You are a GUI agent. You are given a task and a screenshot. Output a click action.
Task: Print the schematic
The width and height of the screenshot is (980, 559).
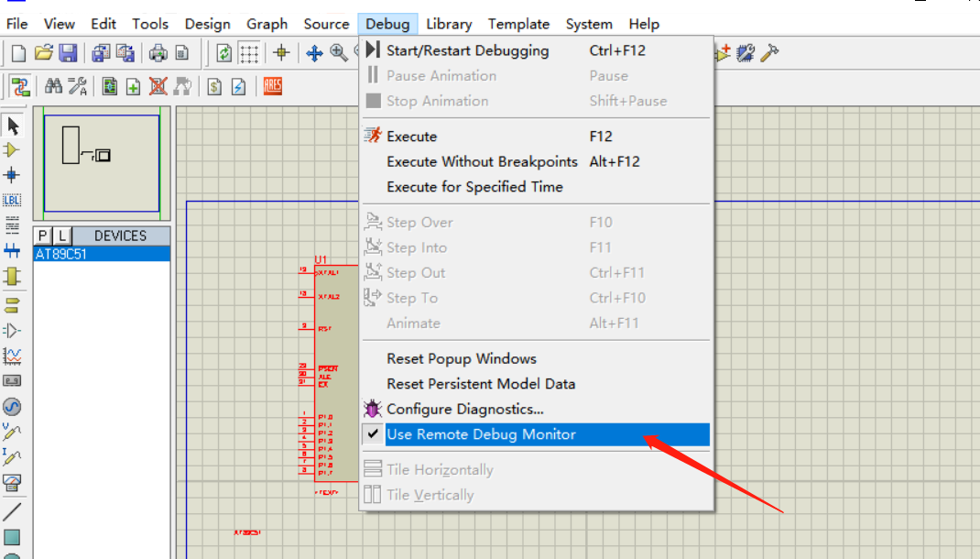pyautogui.click(x=158, y=53)
